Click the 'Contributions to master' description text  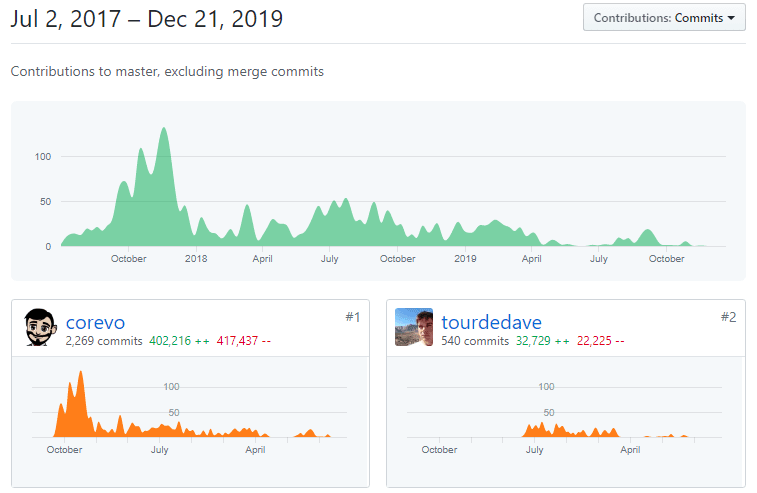(167, 72)
